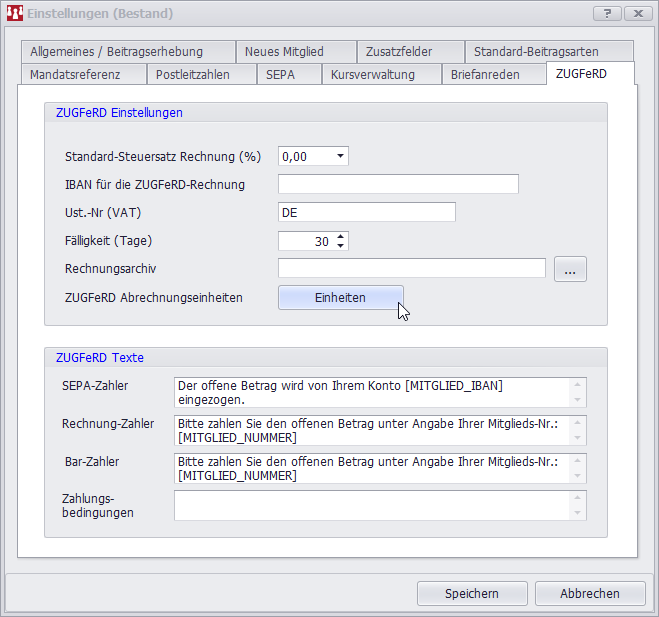Click the IBAN für die ZUGFeRD-Rechnung field

tap(398, 184)
